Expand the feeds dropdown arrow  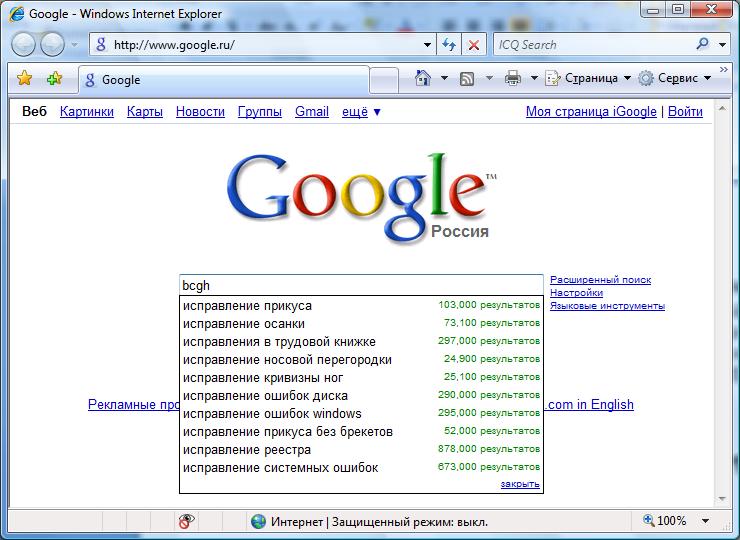pyautogui.click(x=489, y=78)
